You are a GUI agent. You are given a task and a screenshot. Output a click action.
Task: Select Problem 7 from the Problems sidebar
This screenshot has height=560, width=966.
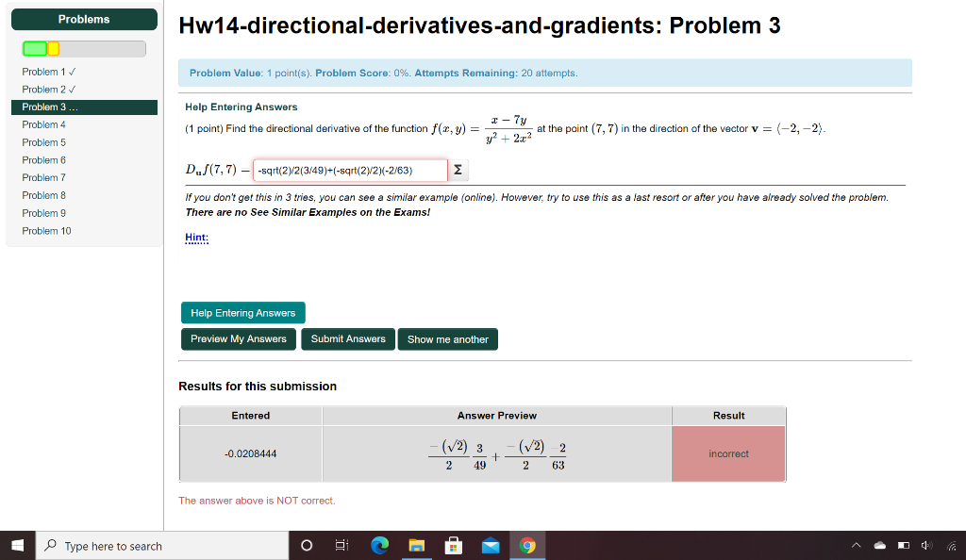coord(43,177)
